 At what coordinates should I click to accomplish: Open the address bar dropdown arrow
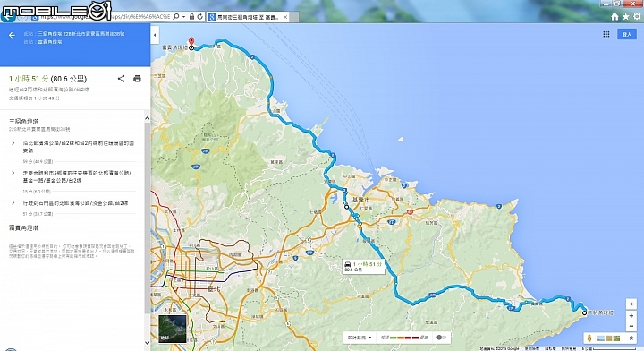click(183, 17)
